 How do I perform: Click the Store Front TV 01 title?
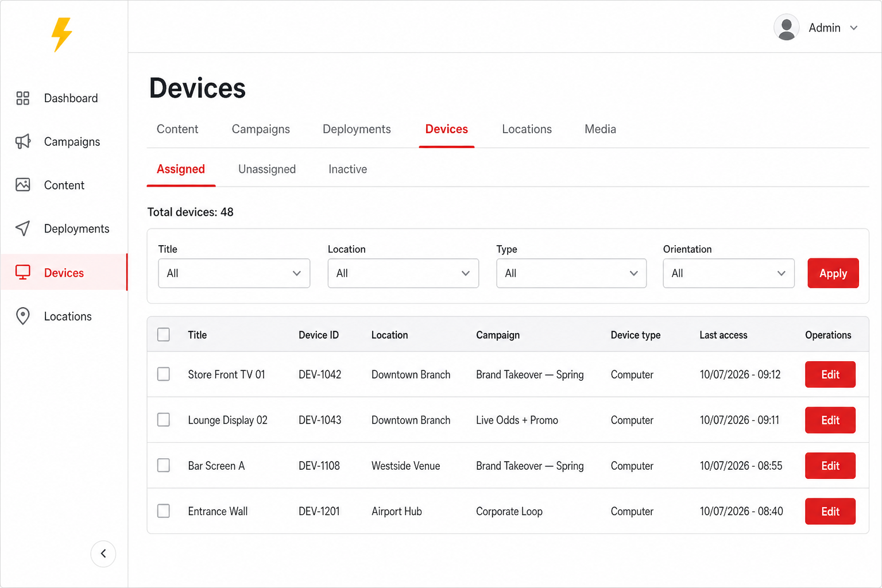coord(226,374)
